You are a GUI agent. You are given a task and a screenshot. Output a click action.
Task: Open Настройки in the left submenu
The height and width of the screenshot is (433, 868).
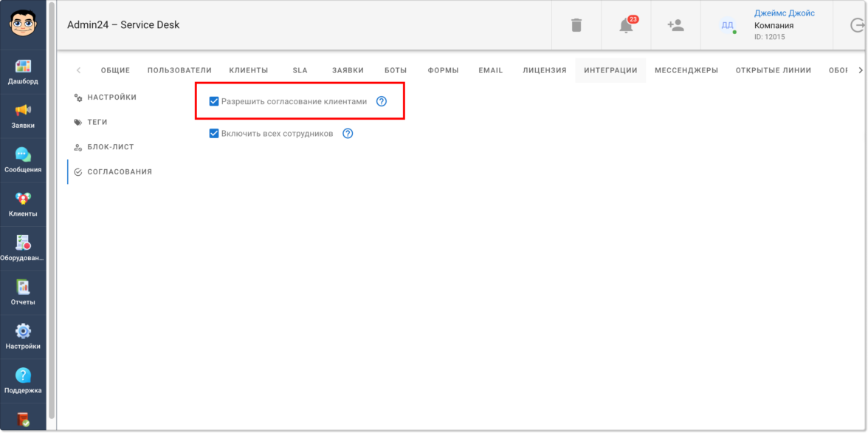(106, 98)
